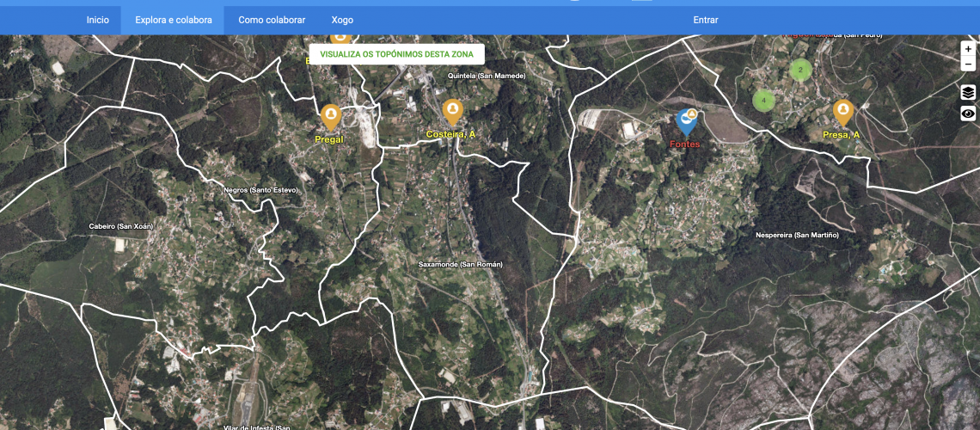This screenshot has width=980, height=430.
Task: Select the blue Fontes map marker
Action: pyautogui.click(x=686, y=121)
